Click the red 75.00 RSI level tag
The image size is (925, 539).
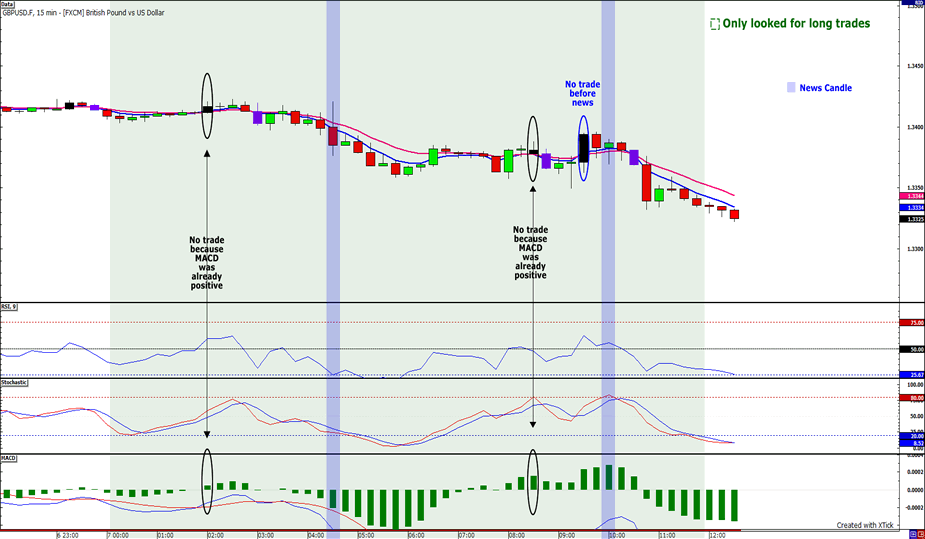tap(913, 323)
